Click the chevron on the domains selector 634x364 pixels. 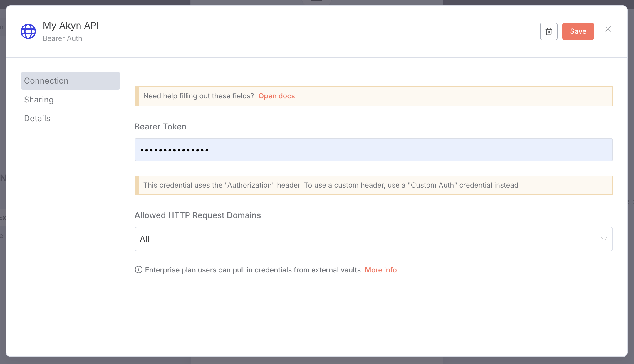(604, 239)
